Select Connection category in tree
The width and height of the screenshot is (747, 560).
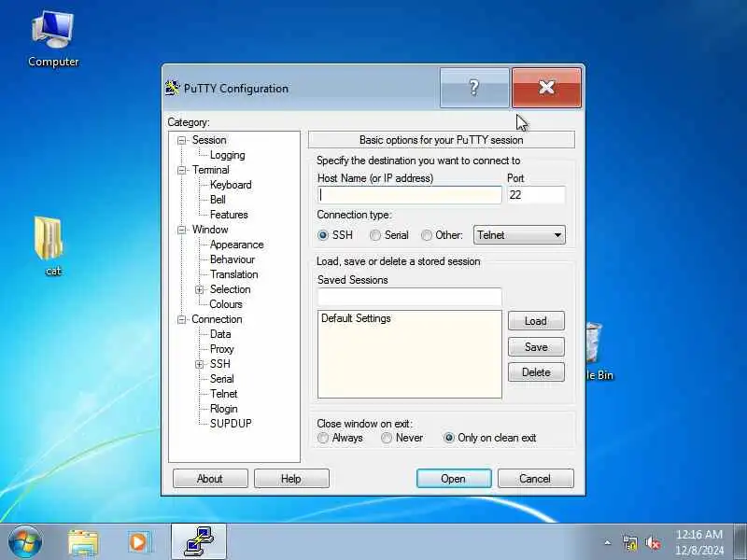coord(217,319)
